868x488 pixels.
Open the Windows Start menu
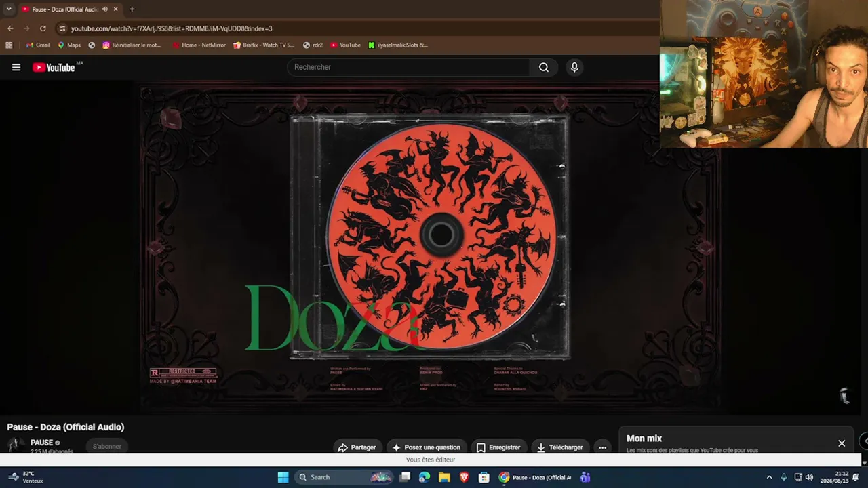tap(283, 477)
